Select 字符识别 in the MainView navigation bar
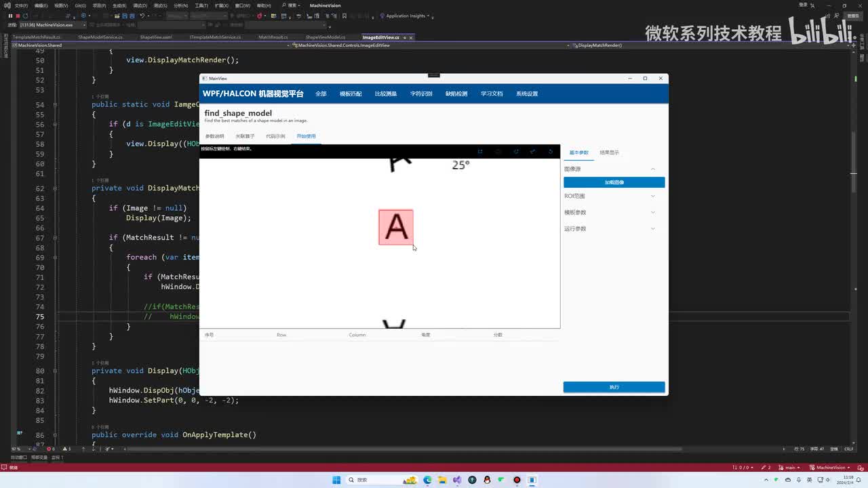 point(421,94)
